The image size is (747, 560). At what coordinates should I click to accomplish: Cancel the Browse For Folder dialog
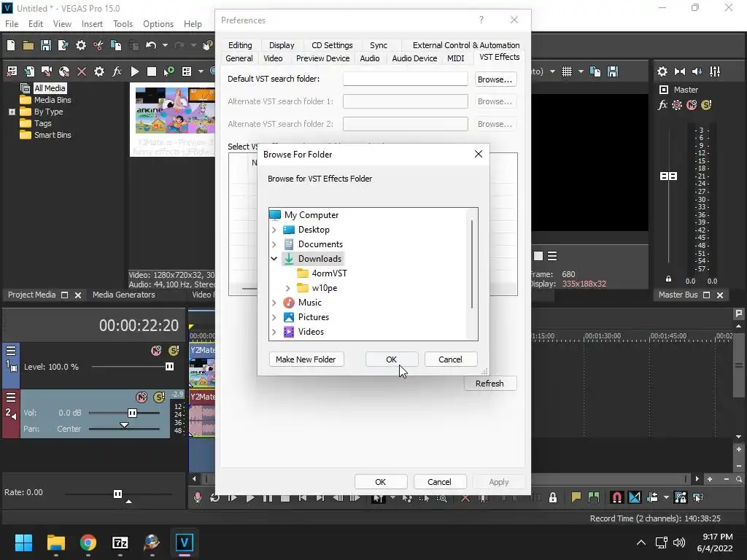pos(450,359)
